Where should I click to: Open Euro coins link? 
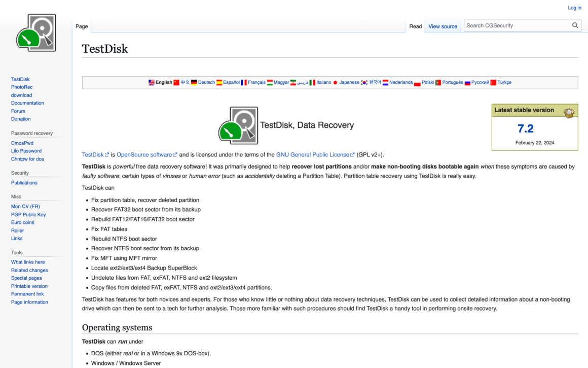click(x=22, y=223)
